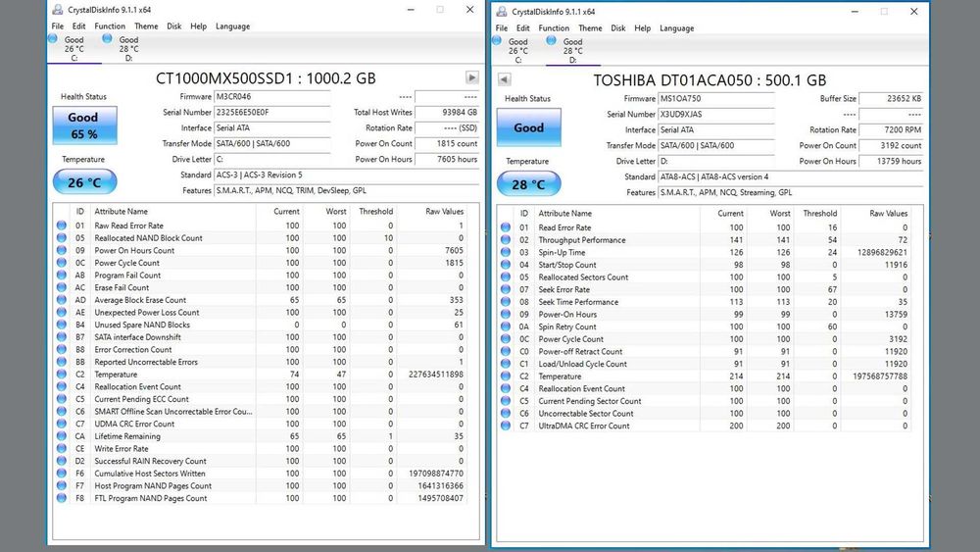Click Worst column header in left window
The image size is (980, 552).
(x=326, y=212)
